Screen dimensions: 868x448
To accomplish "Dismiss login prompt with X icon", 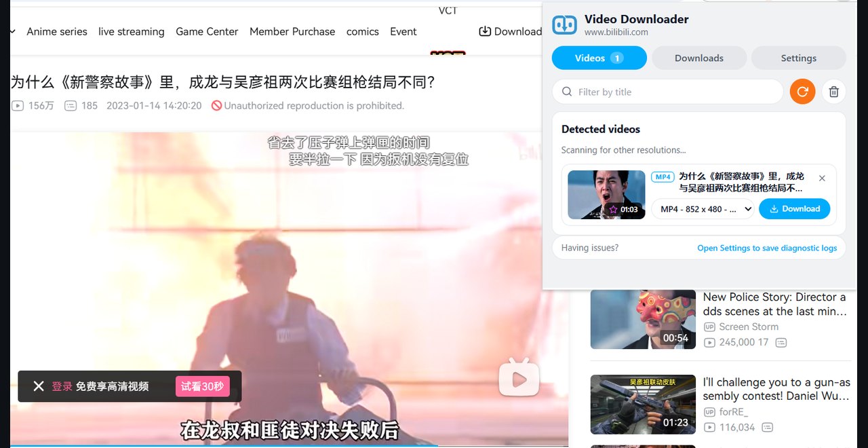I will (39, 386).
